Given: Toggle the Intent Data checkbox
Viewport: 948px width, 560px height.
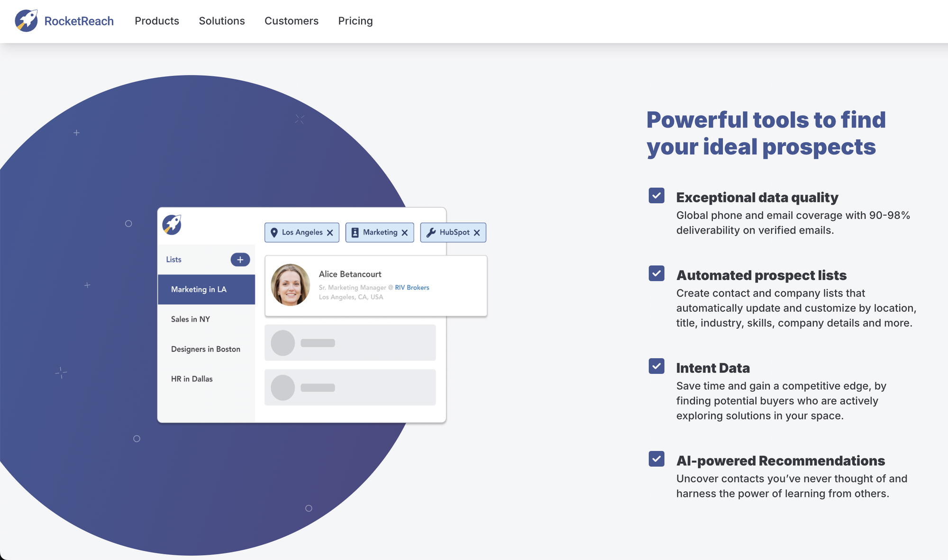Looking at the screenshot, I should coord(656,366).
